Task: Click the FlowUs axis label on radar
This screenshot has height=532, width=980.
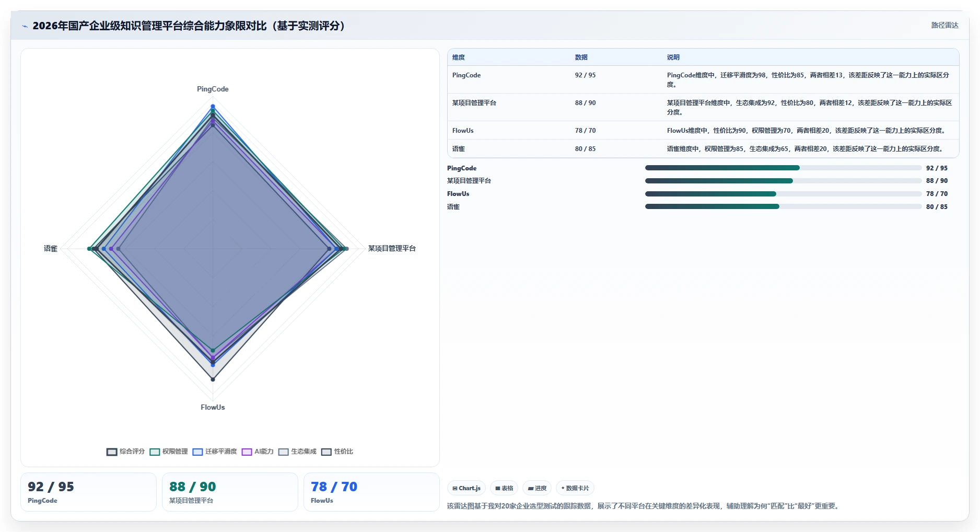Action: (213, 408)
